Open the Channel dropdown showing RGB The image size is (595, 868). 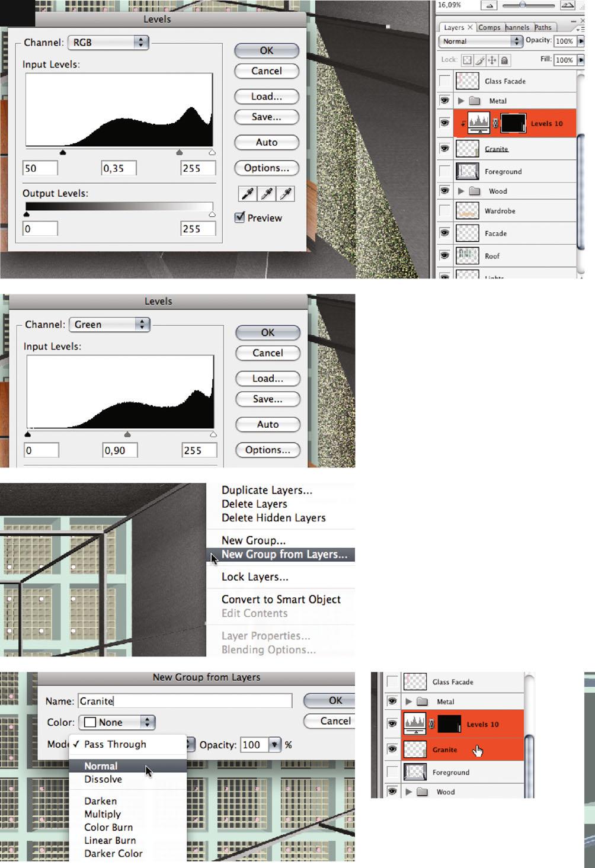click(x=108, y=42)
